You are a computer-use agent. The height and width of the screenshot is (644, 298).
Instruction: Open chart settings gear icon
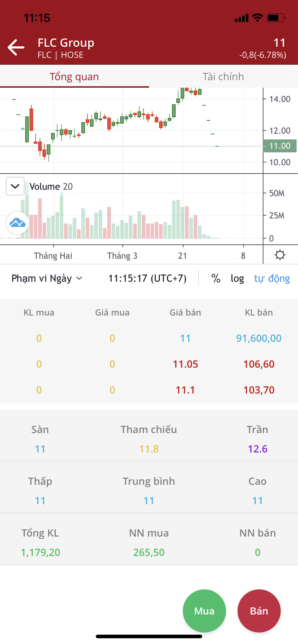click(x=280, y=255)
